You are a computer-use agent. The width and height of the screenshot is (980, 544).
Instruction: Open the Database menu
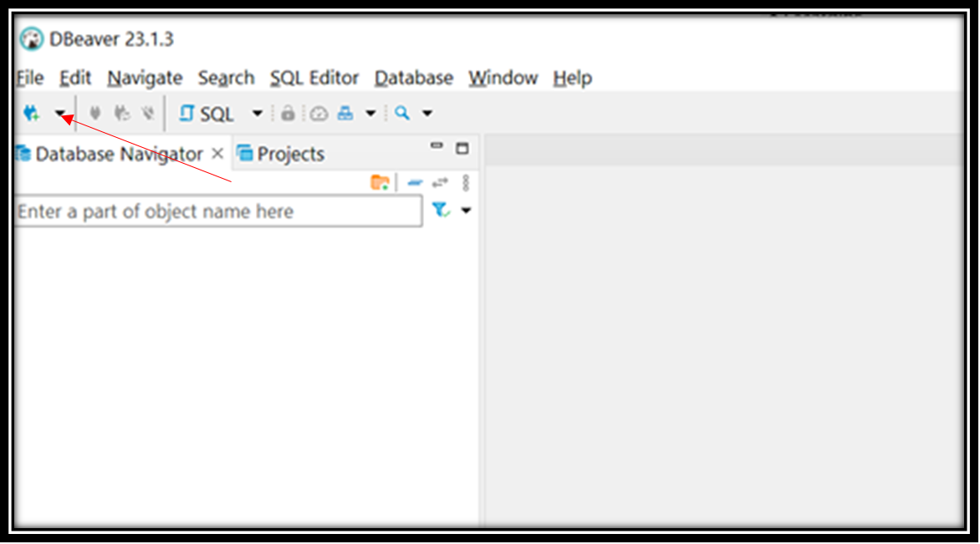click(x=414, y=78)
